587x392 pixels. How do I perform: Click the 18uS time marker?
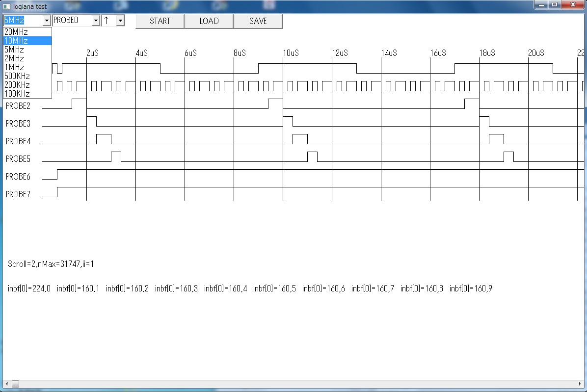pos(487,53)
